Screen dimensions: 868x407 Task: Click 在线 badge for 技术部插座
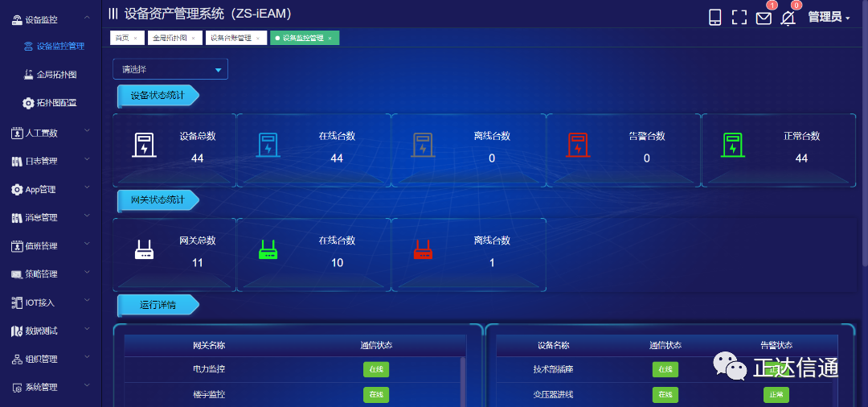pyautogui.click(x=665, y=369)
